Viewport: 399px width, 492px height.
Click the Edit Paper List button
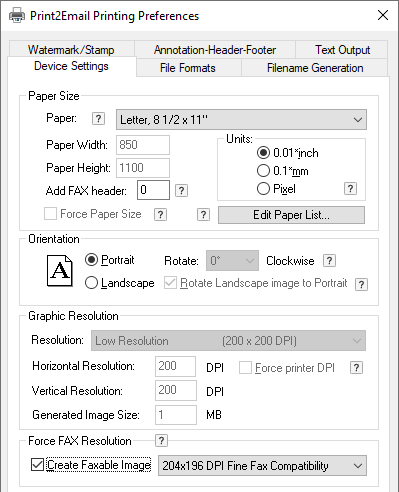(x=291, y=215)
